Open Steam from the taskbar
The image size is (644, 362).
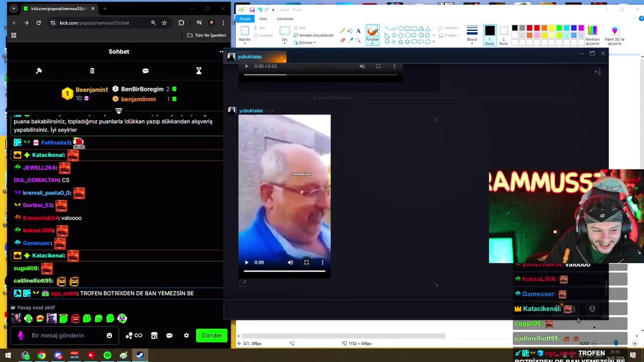click(x=140, y=355)
